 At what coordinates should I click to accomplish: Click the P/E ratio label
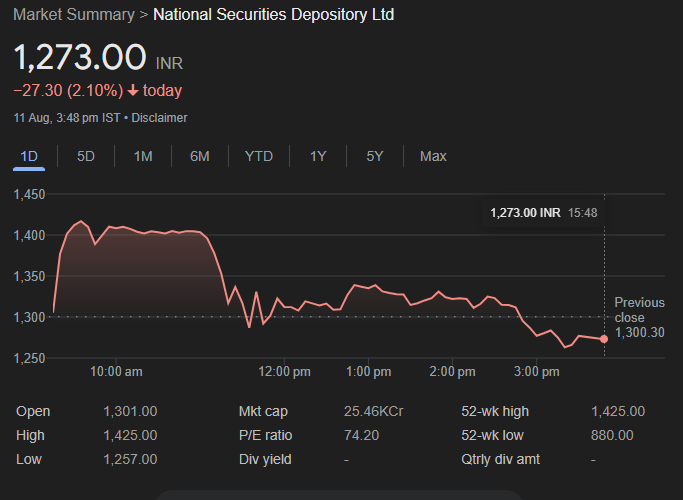click(265, 436)
